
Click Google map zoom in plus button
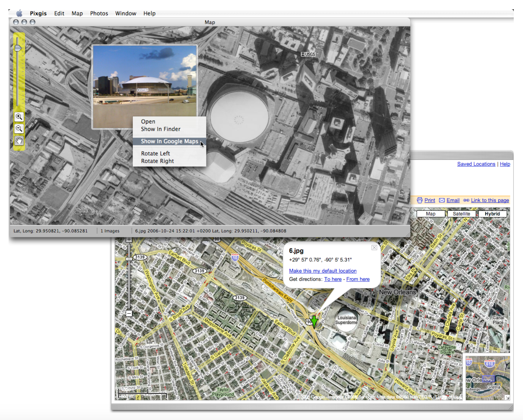[x=129, y=240]
